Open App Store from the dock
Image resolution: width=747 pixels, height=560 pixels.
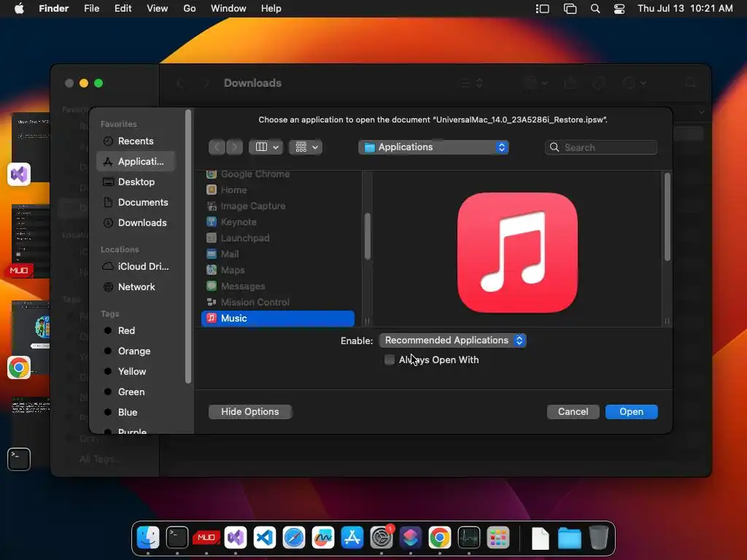point(352,537)
